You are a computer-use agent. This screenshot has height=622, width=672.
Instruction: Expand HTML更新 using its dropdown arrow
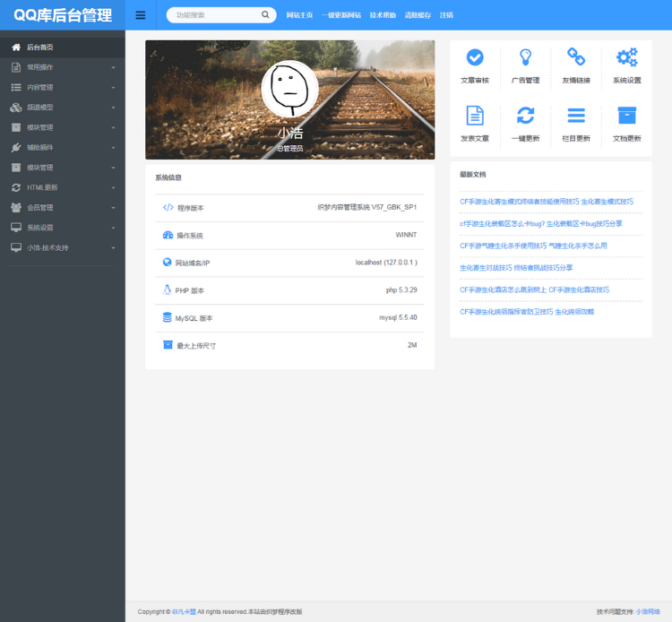click(113, 187)
